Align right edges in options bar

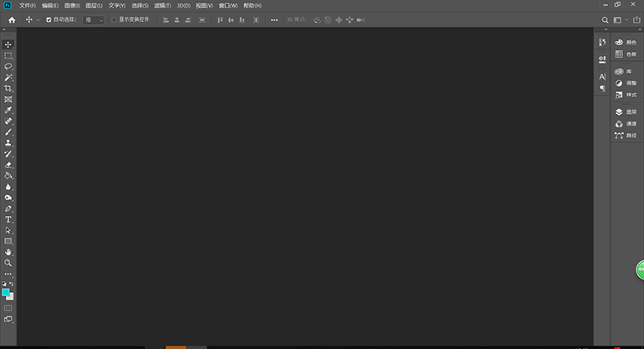188,20
